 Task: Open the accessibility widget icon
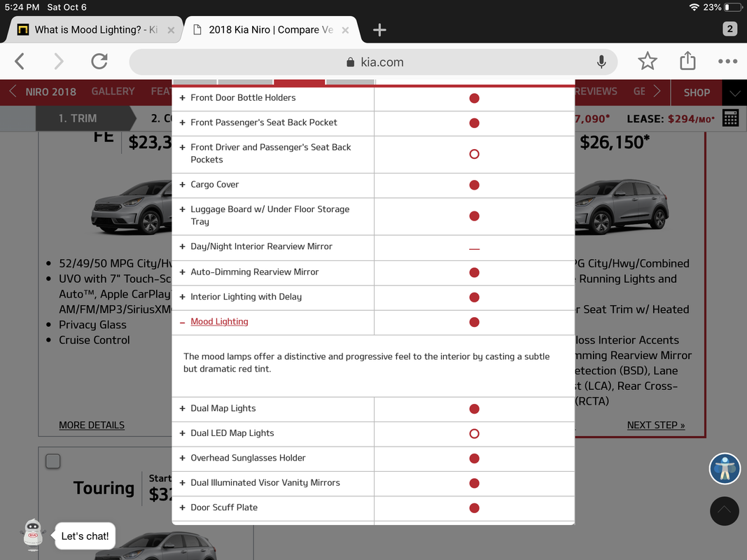pyautogui.click(x=724, y=468)
